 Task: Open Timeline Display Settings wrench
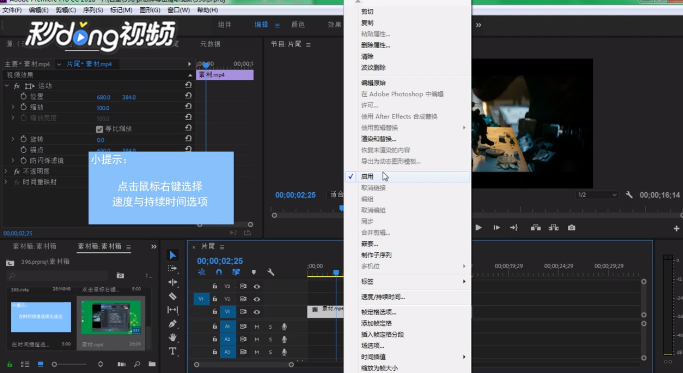270,272
